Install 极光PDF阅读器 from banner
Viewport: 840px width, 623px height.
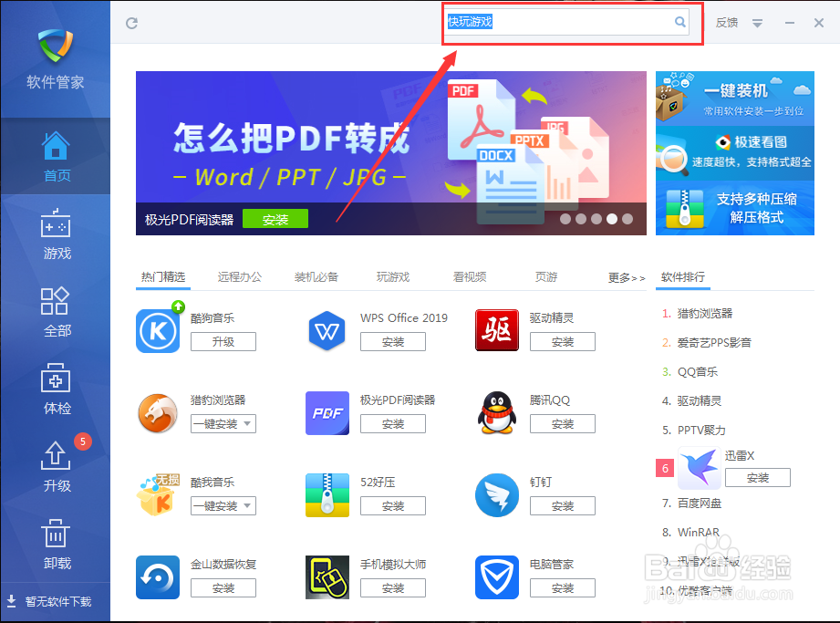tap(275, 219)
